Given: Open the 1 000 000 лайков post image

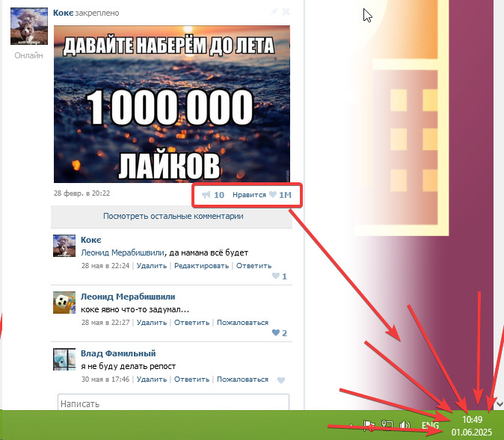Looking at the screenshot, I should 172,104.
